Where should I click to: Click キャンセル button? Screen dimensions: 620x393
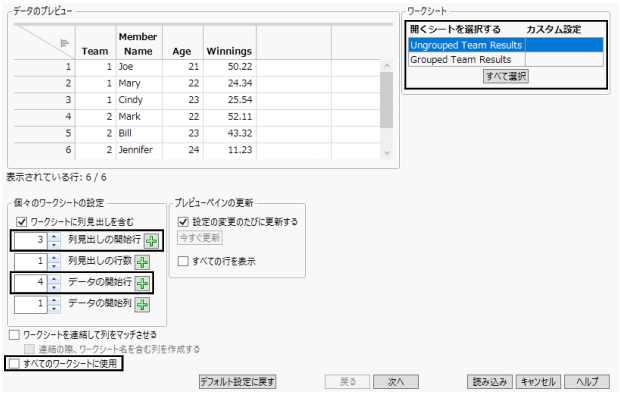click(x=538, y=382)
